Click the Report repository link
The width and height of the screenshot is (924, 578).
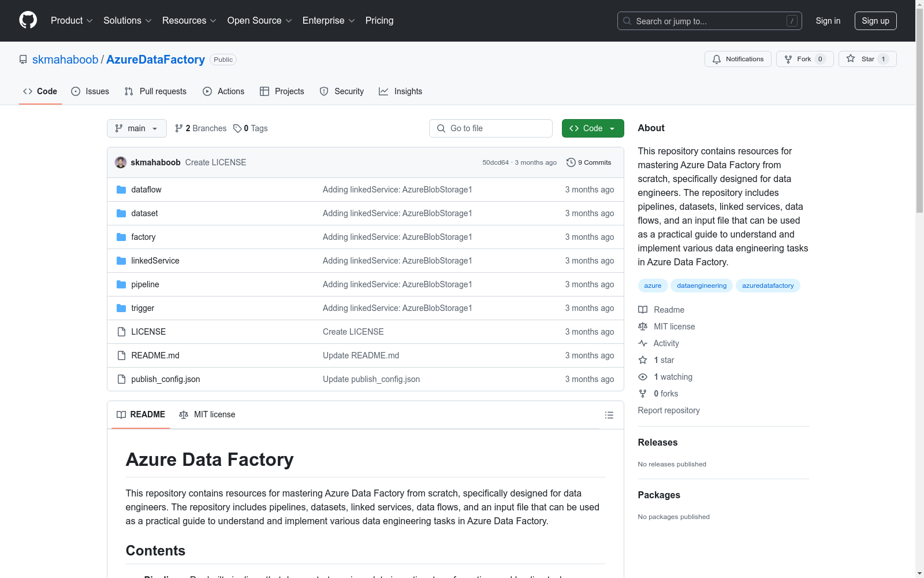(669, 410)
